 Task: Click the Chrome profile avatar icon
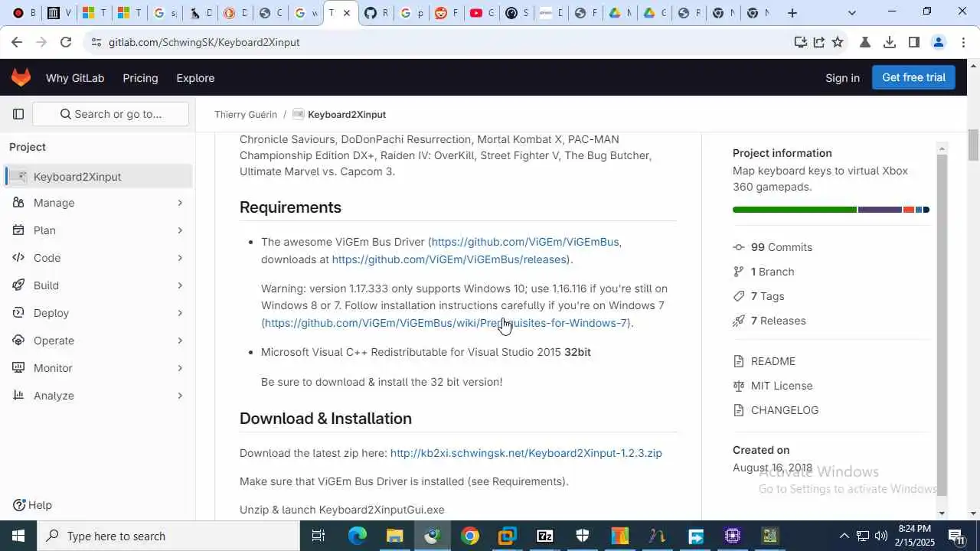[x=939, y=42]
